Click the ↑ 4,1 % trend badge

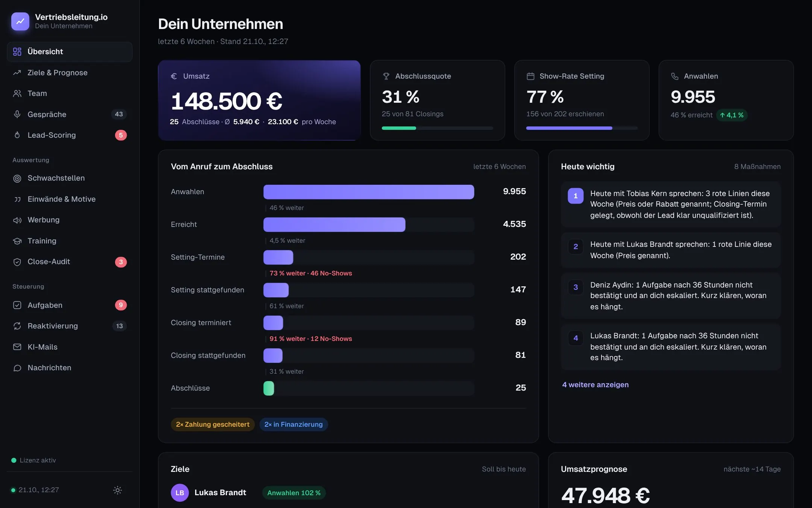pyautogui.click(x=732, y=115)
